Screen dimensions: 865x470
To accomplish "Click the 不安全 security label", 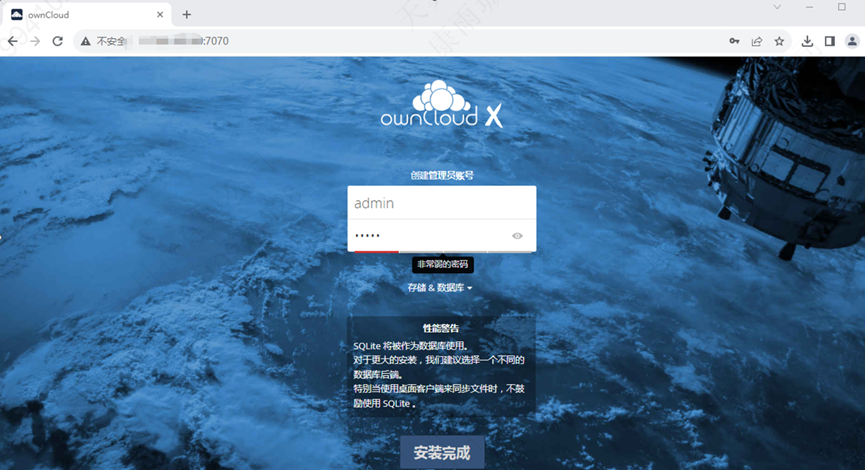I will pos(111,41).
